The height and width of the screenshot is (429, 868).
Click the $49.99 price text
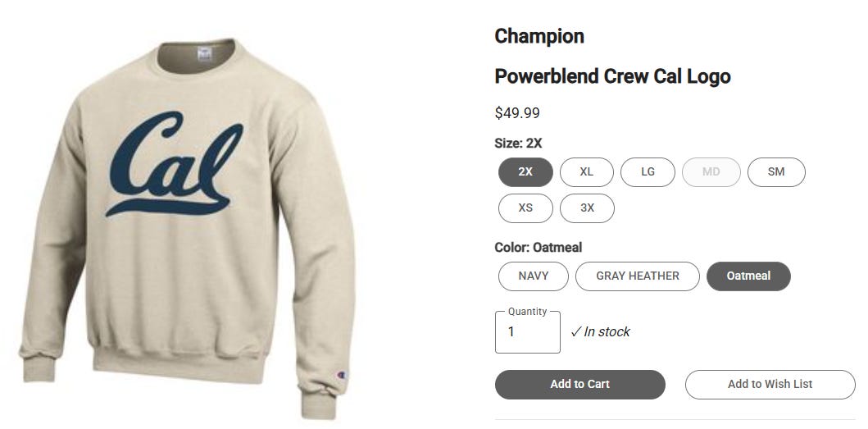tap(517, 113)
